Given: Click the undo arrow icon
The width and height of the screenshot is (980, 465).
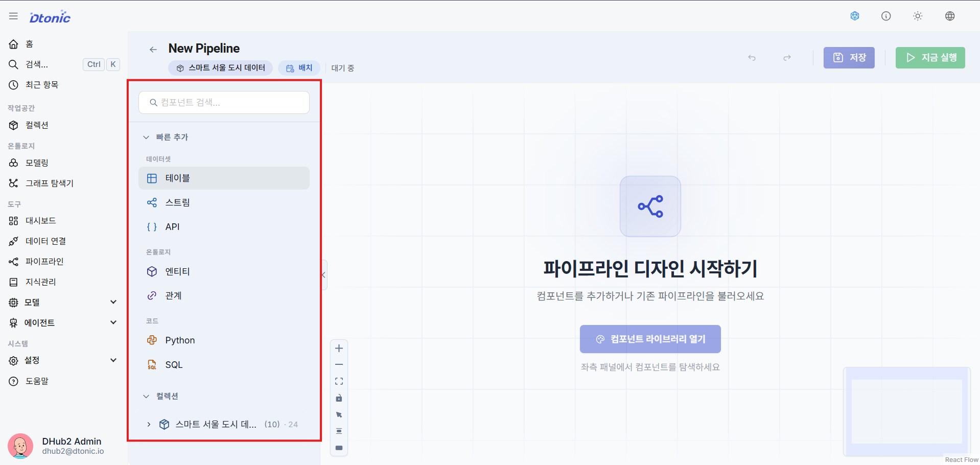Looking at the screenshot, I should pyautogui.click(x=752, y=58).
